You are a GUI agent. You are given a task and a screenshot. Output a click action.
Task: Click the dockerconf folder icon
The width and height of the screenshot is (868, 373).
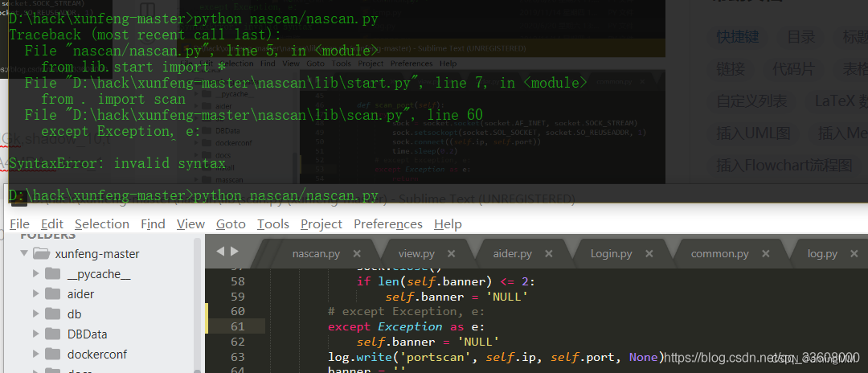52,354
